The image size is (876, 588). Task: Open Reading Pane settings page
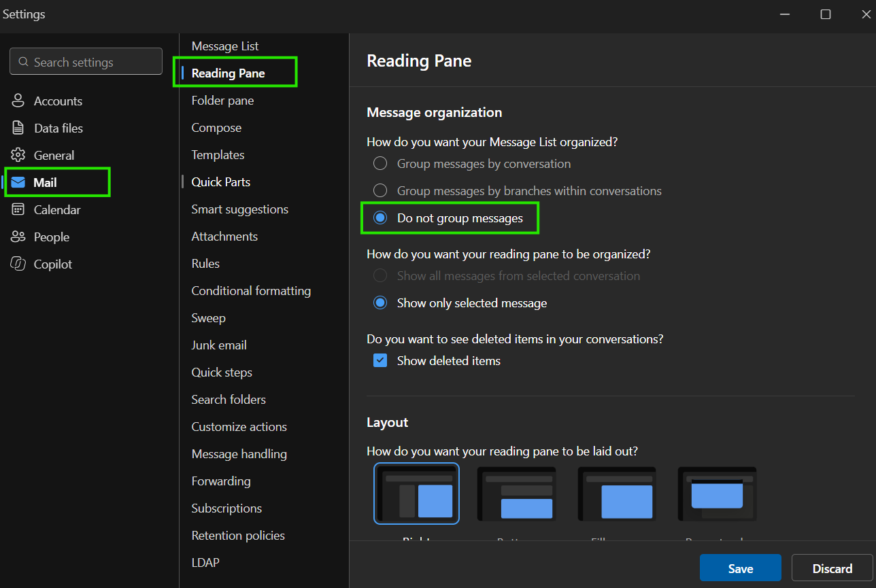pyautogui.click(x=229, y=73)
